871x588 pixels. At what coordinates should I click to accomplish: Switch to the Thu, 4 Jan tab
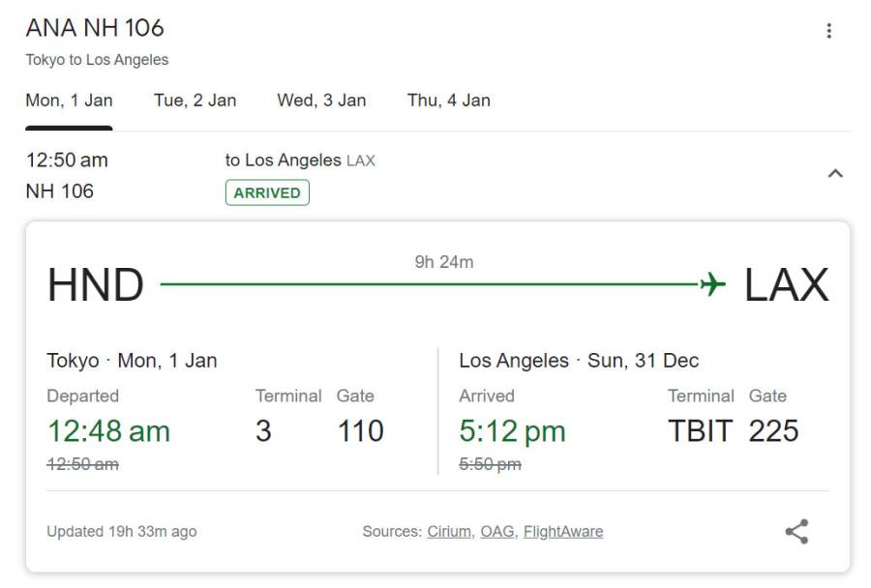[x=448, y=101]
